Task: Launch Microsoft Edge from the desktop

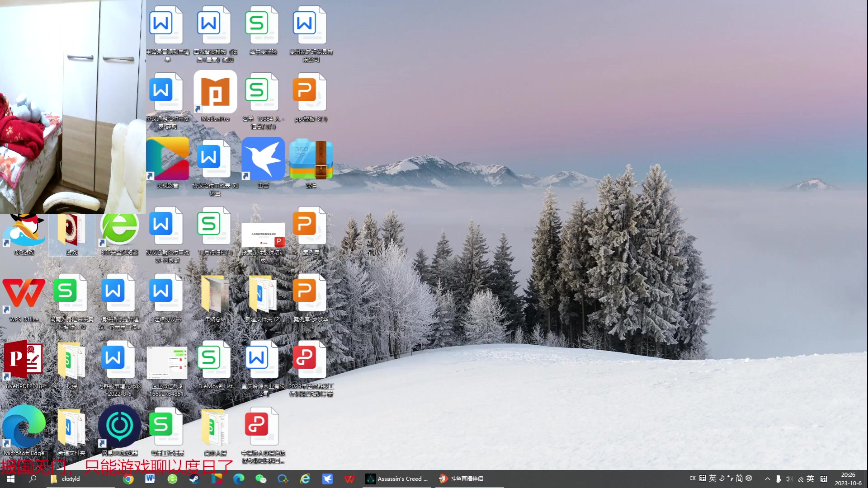Action: click(x=24, y=431)
